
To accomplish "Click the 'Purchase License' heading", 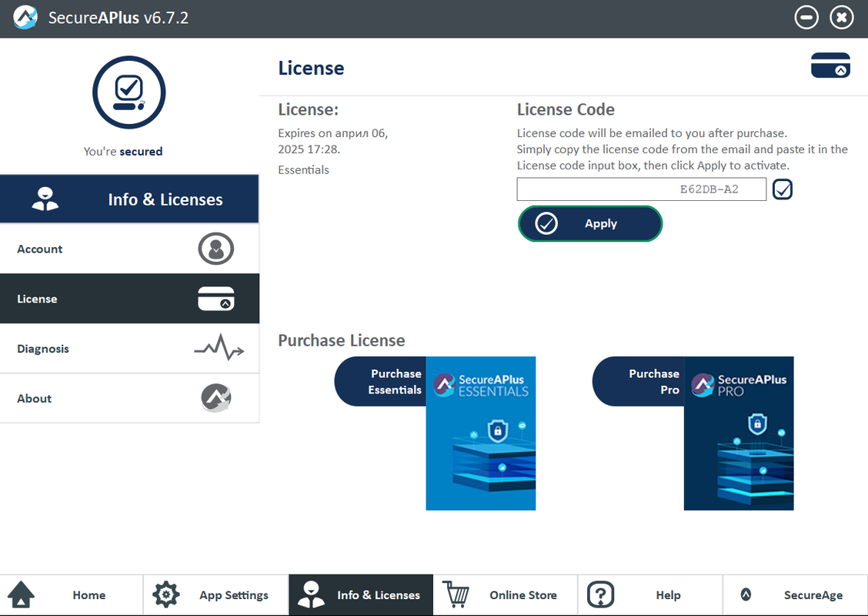I will [x=342, y=340].
